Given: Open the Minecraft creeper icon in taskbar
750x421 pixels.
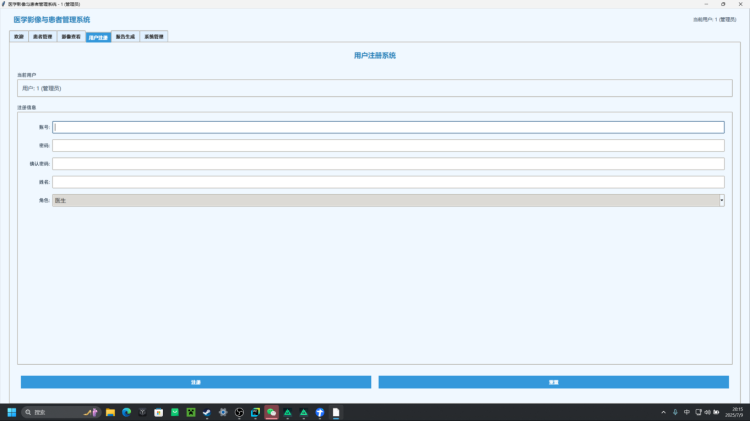Looking at the screenshot, I should (190, 412).
